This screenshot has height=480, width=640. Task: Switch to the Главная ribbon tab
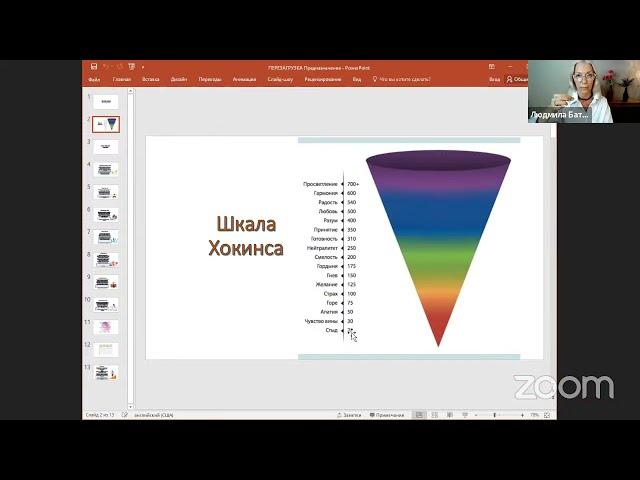[x=122, y=79]
